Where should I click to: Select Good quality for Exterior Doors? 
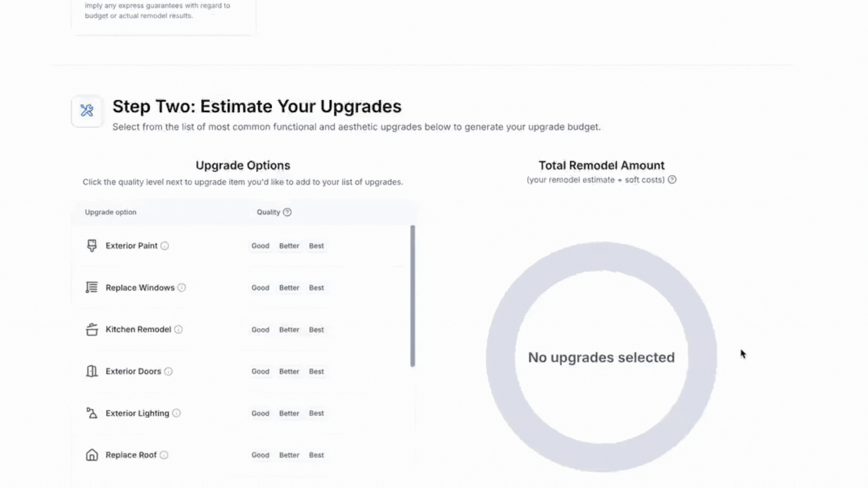260,371
